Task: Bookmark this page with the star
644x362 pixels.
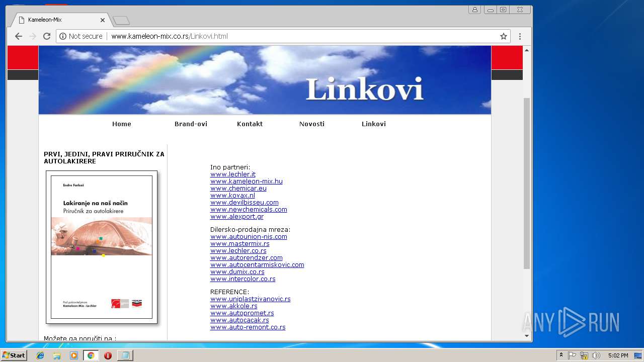Action: tap(504, 36)
